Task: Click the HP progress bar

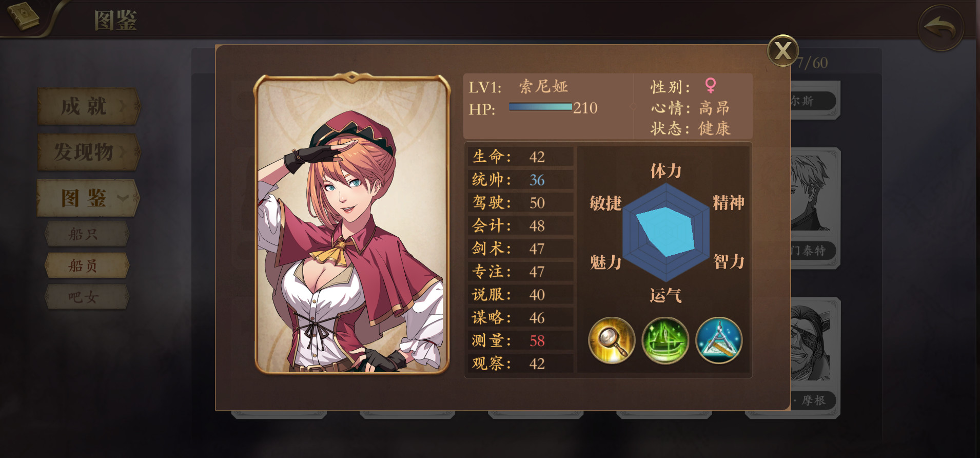Action: [x=540, y=107]
